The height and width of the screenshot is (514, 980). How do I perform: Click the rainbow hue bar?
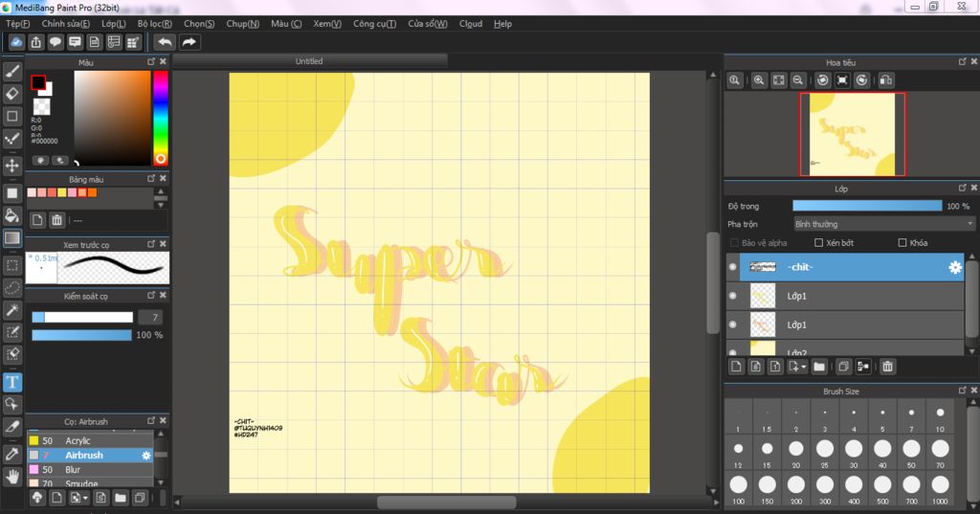161,118
